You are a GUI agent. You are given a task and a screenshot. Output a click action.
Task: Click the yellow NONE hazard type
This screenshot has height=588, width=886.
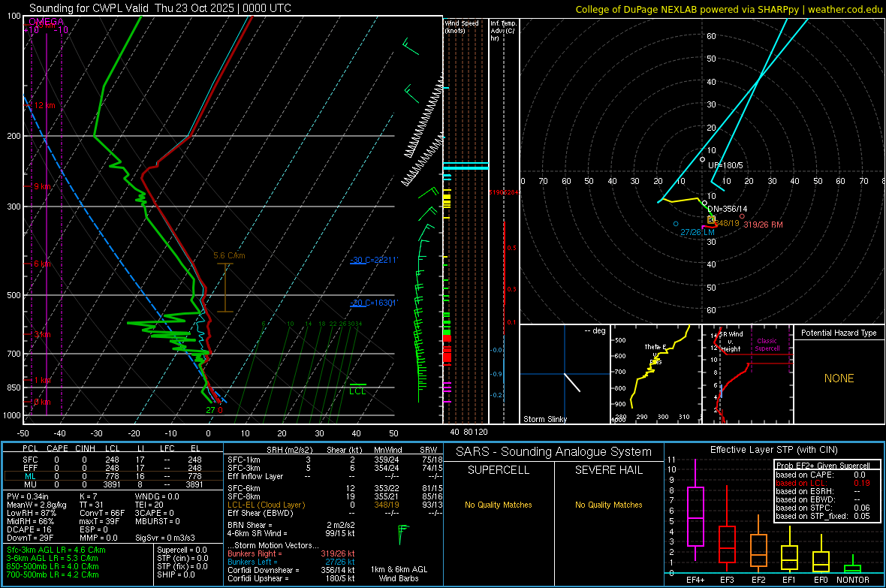click(x=839, y=378)
